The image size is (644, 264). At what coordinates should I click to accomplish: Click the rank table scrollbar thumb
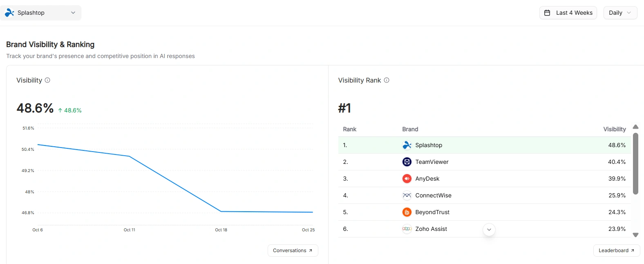pyautogui.click(x=635, y=163)
